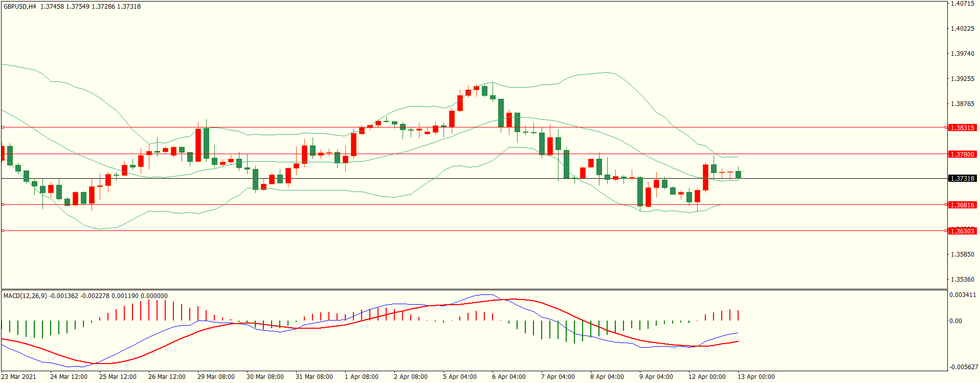Click the MACD(12,26,9) indicator label
This screenshot has height=383, width=980.
tap(25, 295)
